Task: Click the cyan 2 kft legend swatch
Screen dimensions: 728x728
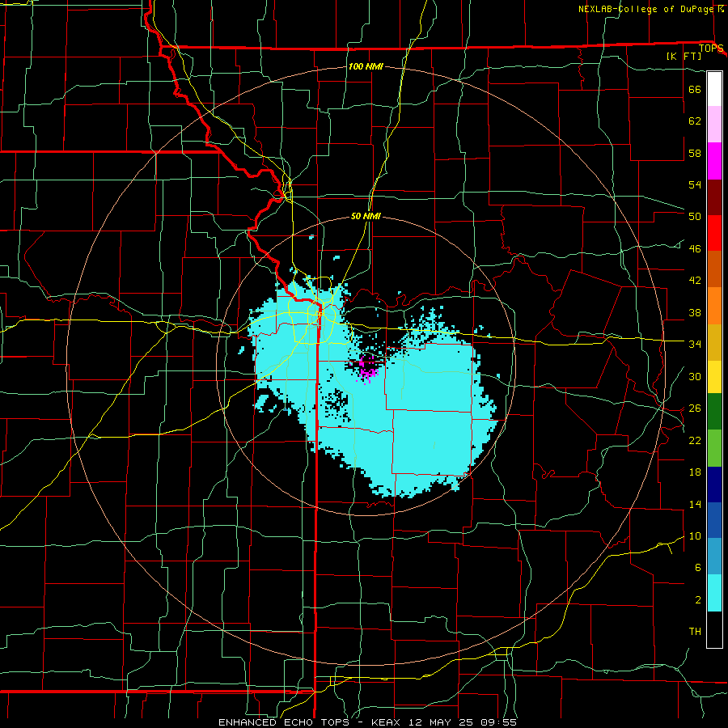Action: point(714,592)
